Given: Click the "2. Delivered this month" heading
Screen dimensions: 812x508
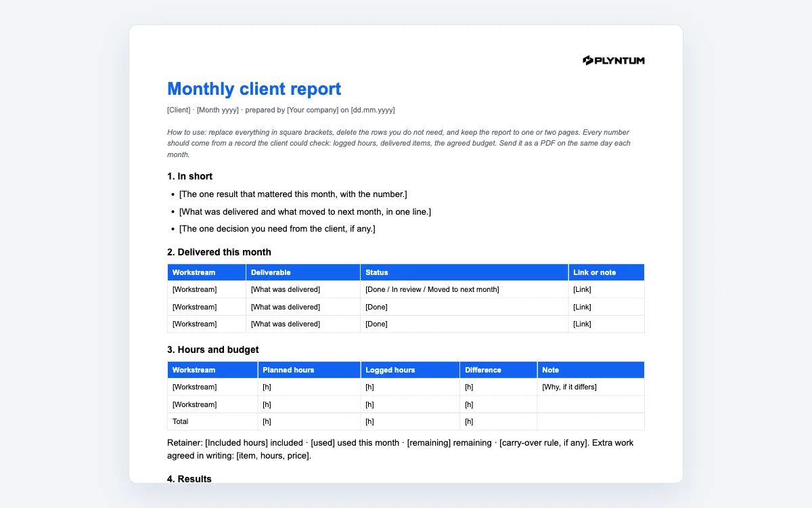Looking at the screenshot, I should pyautogui.click(x=219, y=252).
